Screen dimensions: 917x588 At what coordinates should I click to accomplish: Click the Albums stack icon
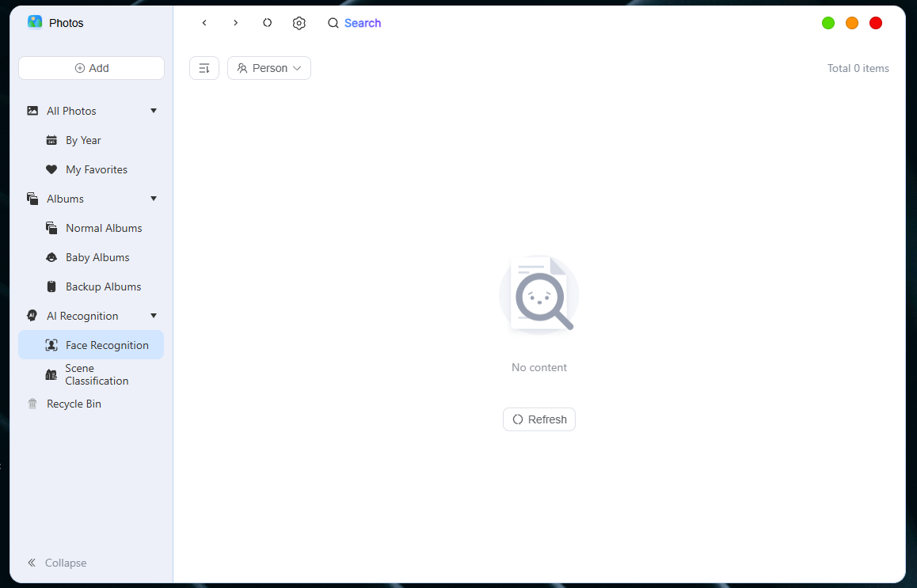pos(32,199)
